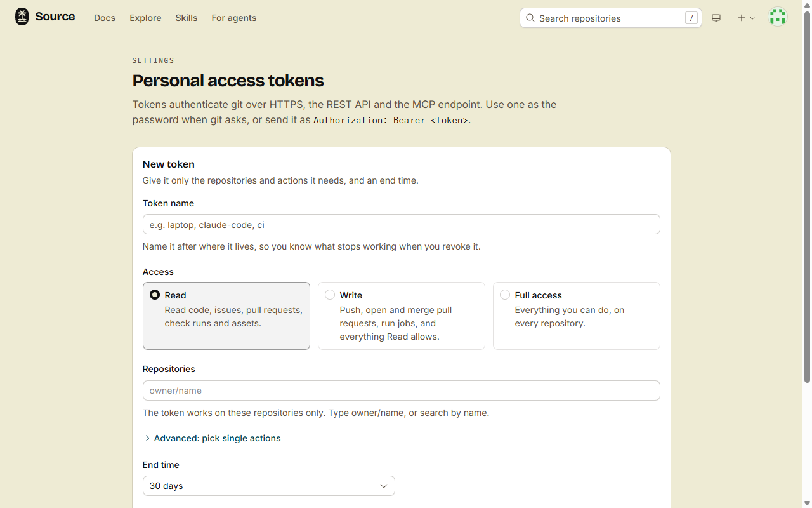Click the scrollbar down arrow
This screenshot has height=508, width=812.
tap(807, 504)
